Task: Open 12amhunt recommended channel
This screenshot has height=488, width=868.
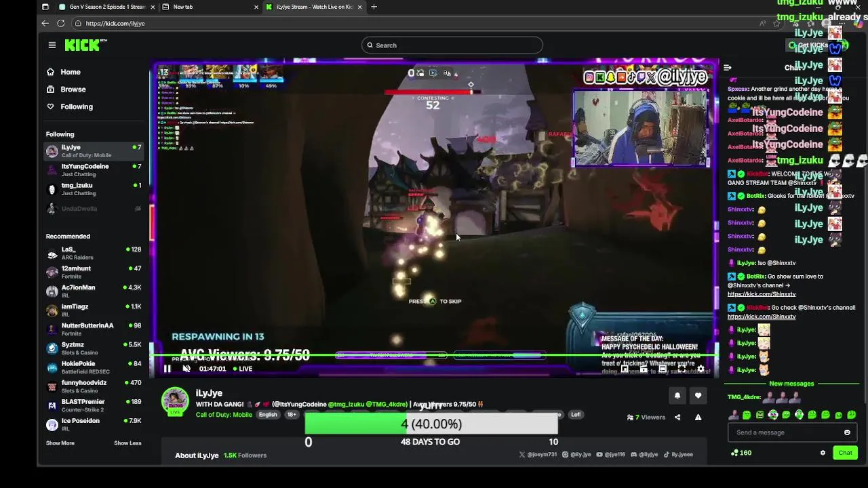Action: (x=94, y=272)
